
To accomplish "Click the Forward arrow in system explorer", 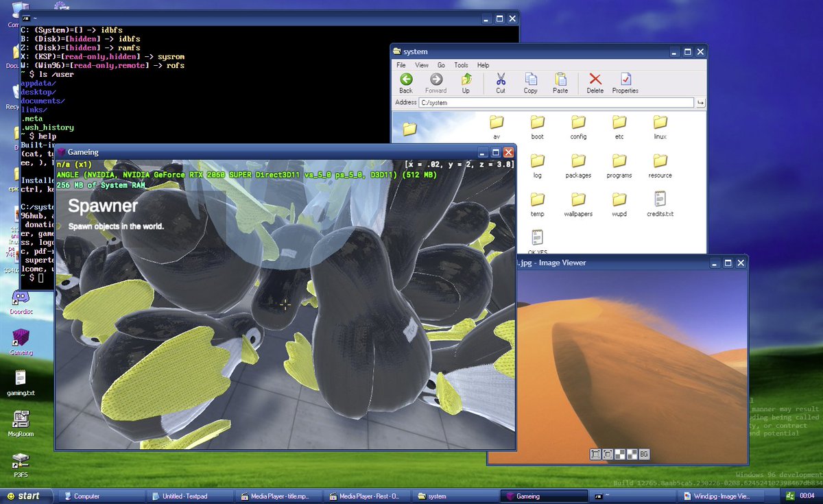I will point(436,83).
